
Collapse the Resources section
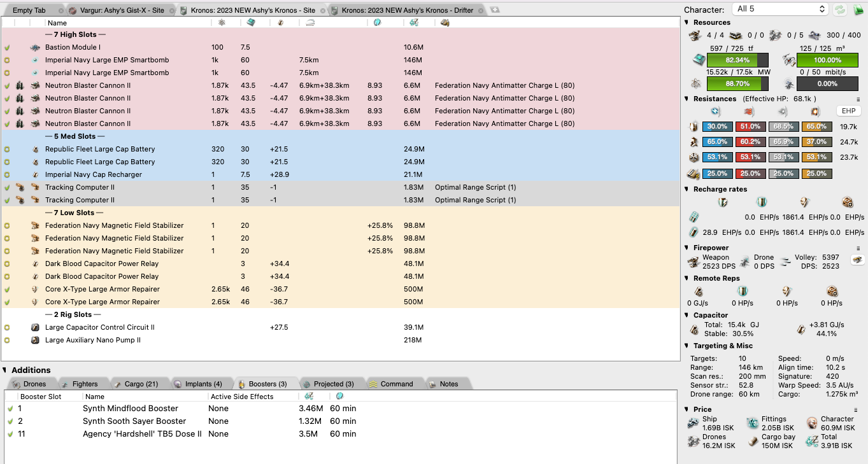tap(687, 23)
